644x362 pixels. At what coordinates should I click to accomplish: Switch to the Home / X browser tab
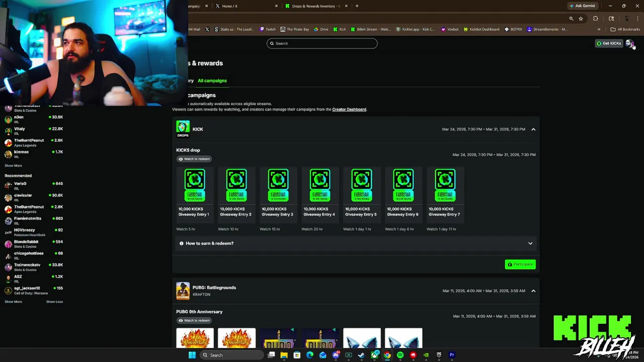[x=247, y=6]
